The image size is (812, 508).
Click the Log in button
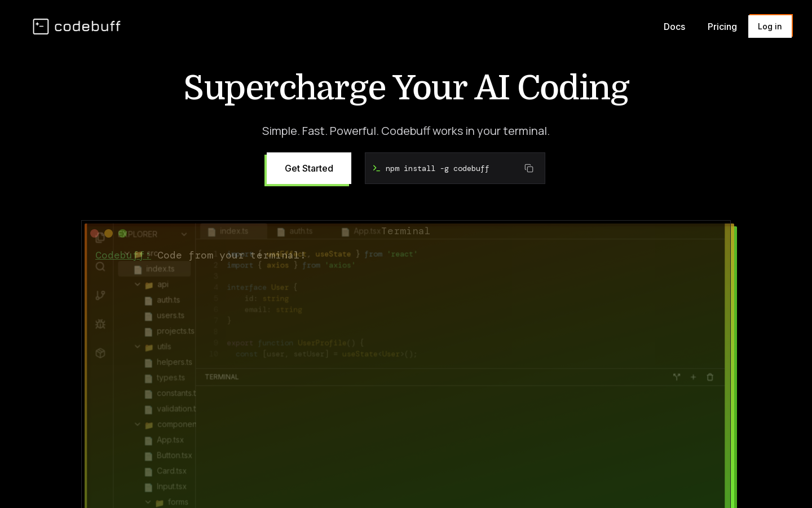769,27
